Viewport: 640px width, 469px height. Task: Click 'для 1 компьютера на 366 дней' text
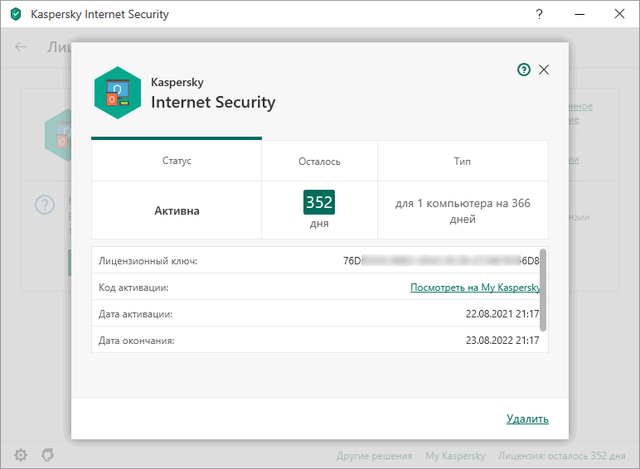(x=462, y=211)
